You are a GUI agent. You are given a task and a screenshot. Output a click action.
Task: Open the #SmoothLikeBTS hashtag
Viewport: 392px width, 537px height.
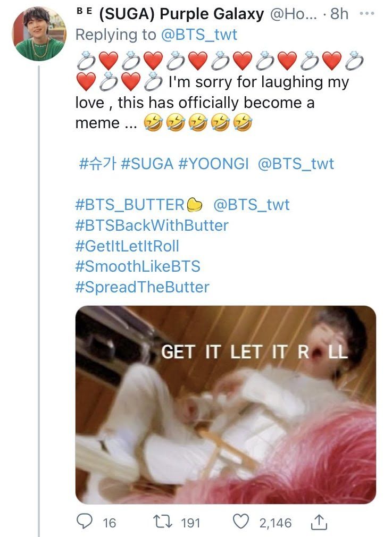[x=138, y=266]
